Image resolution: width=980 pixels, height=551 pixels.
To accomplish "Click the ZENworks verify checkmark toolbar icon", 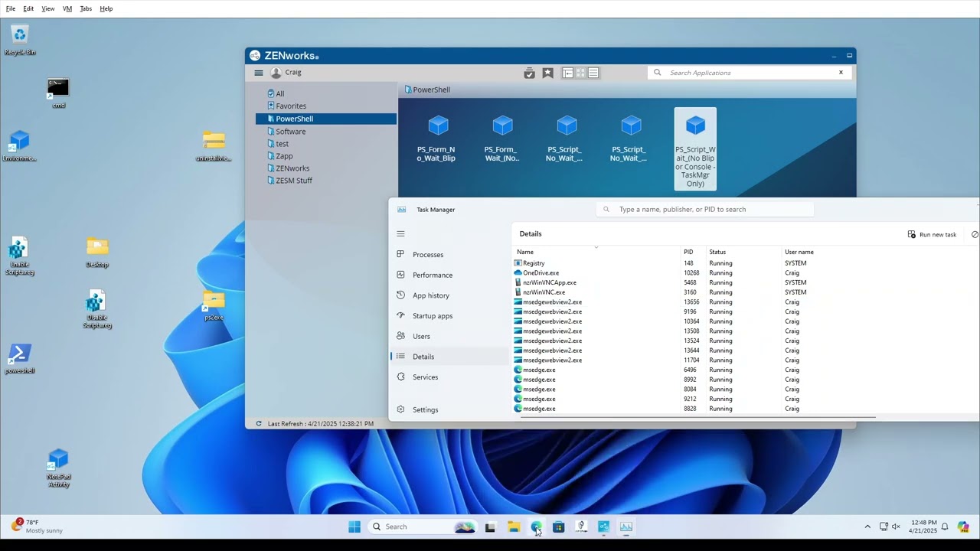I will pyautogui.click(x=529, y=73).
